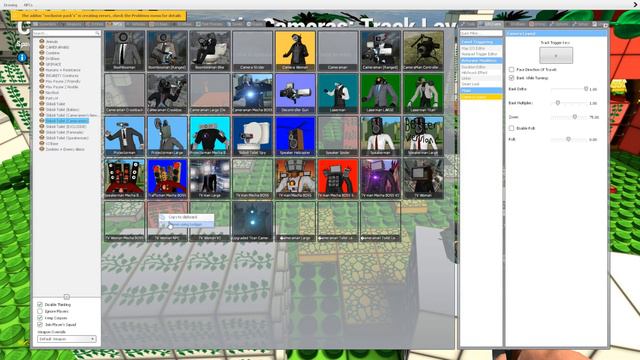Viewport: 640px width, 360px height.
Task: Pick the Laserman Titan tile
Action: tap(423, 93)
